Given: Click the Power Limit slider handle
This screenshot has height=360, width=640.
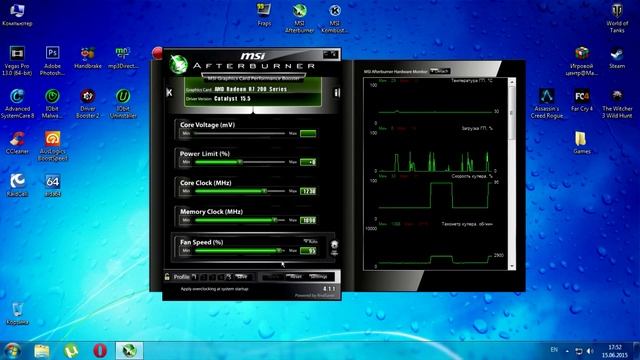Looking at the screenshot, I should (240, 162).
